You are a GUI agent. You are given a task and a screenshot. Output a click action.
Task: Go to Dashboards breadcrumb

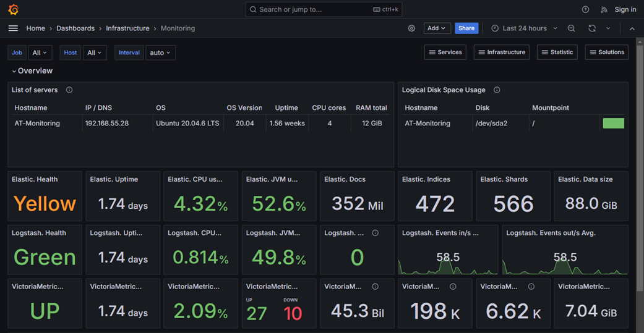(x=75, y=28)
